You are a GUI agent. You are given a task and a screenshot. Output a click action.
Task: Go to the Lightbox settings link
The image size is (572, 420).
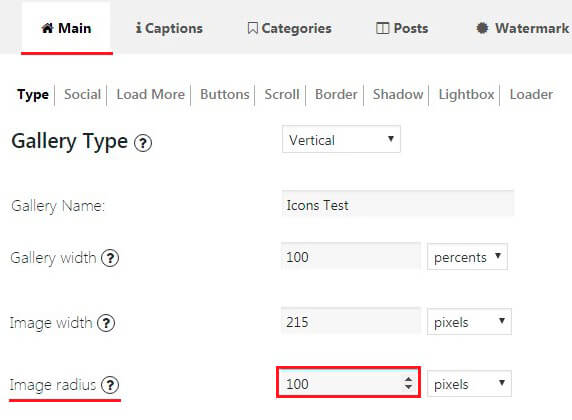[x=466, y=95]
